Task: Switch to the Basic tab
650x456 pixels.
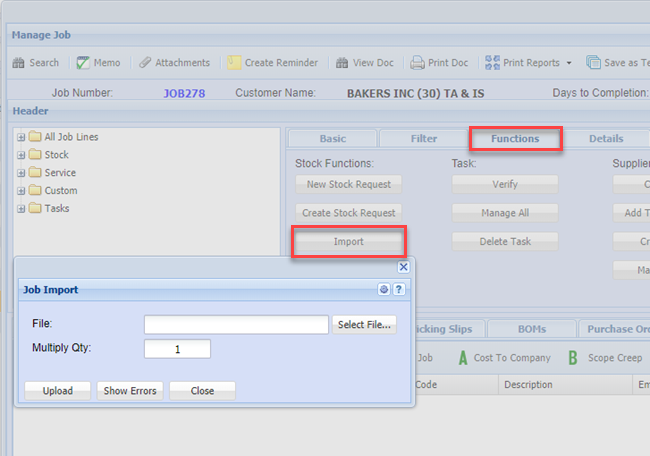Action: [x=332, y=139]
